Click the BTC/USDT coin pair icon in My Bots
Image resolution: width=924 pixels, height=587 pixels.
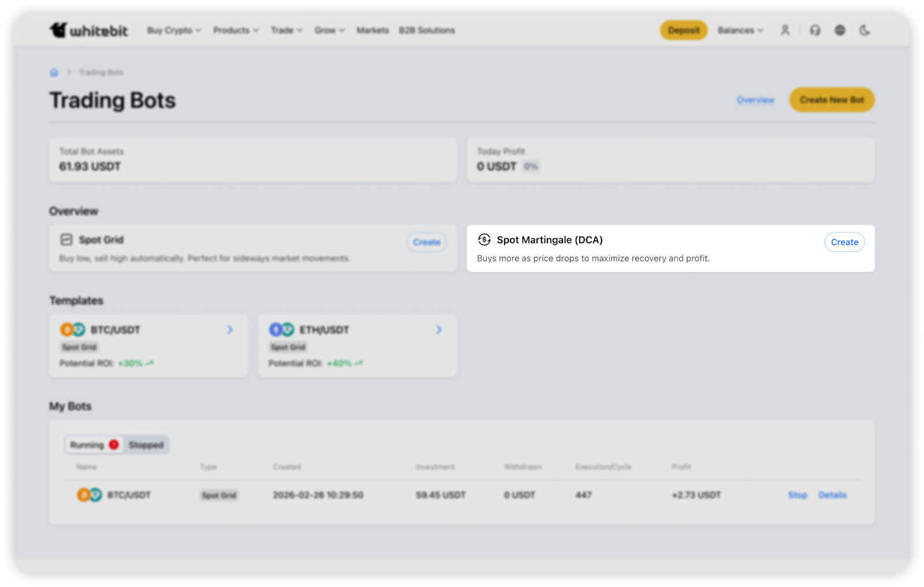pyautogui.click(x=89, y=495)
